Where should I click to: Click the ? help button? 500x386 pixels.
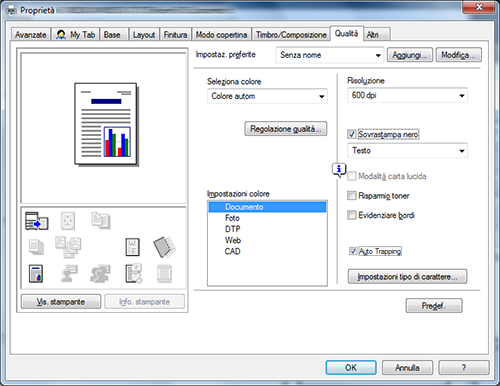(464, 368)
